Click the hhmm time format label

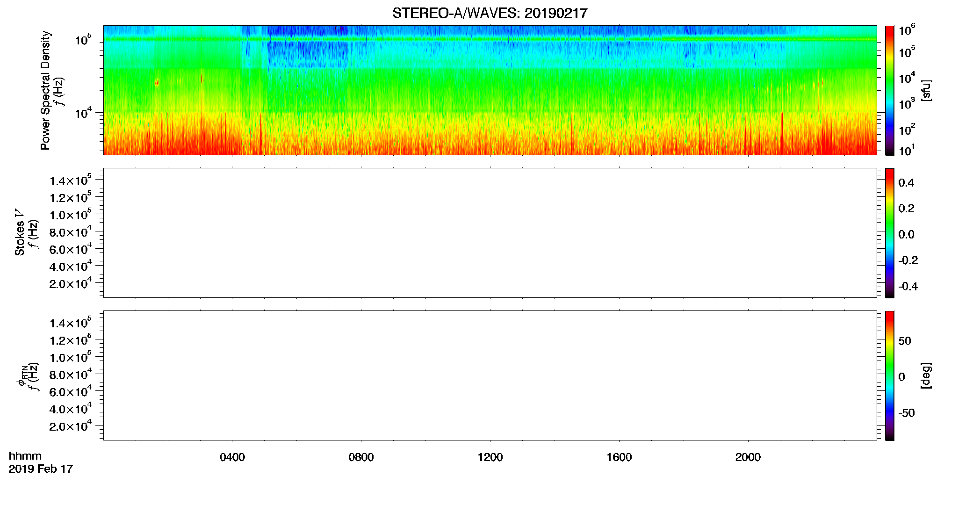pos(25,456)
